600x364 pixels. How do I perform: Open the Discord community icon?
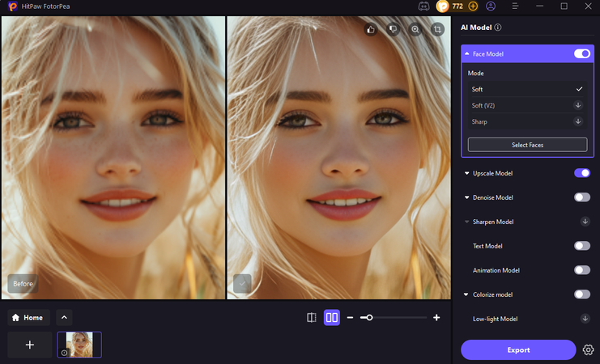click(x=423, y=6)
